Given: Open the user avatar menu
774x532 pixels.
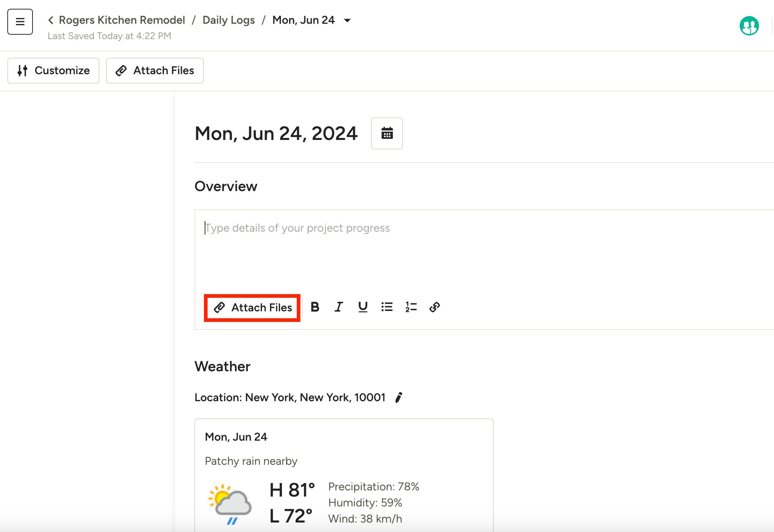Looking at the screenshot, I should [x=749, y=26].
